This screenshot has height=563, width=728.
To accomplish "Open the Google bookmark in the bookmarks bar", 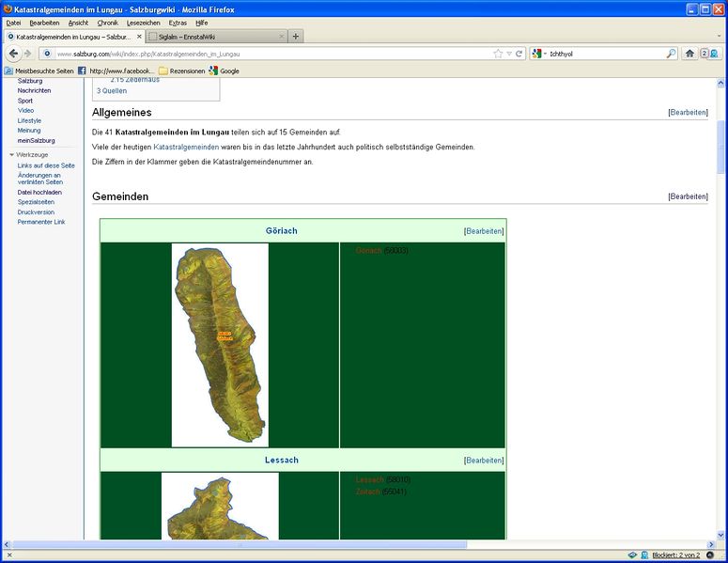I will click(x=224, y=70).
